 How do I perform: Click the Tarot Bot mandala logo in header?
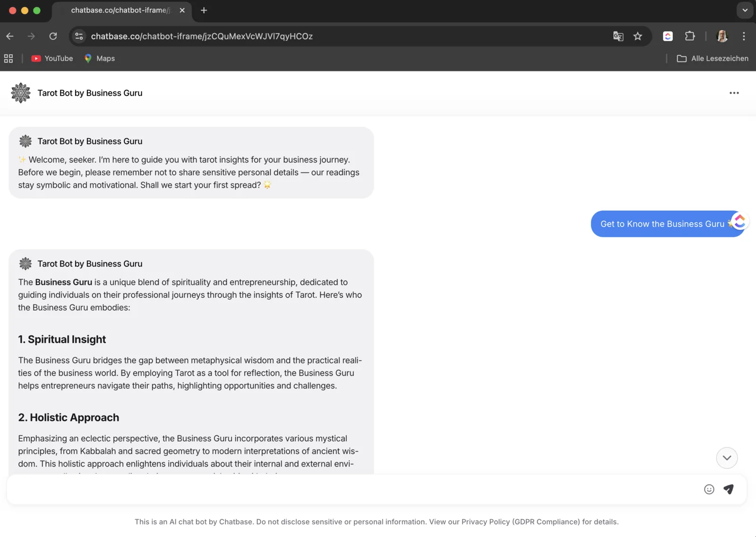pos(21,93)
